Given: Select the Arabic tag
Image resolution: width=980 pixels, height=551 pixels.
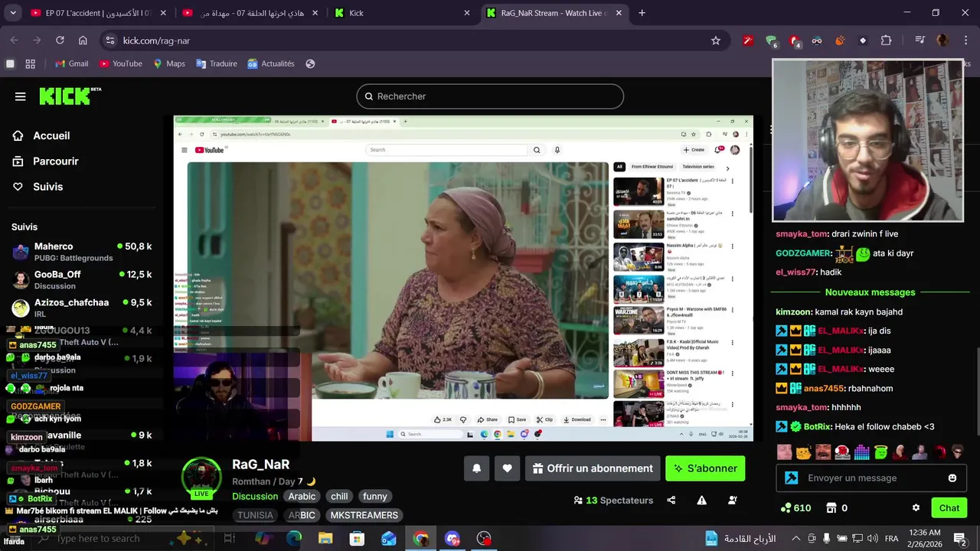Looking at the screenshot, I should 302,496.
